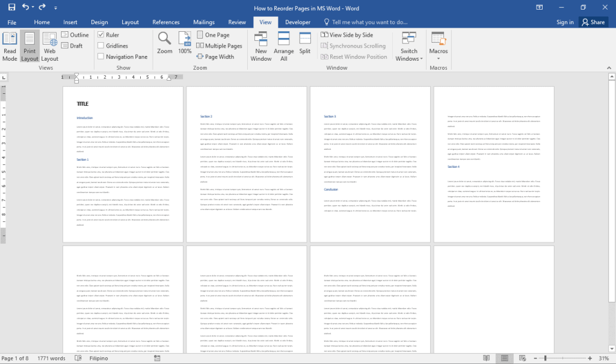The height and width of the screenshot is (364, 616).
Task: Switch to Outline view
Action: (x=75, y=34)
